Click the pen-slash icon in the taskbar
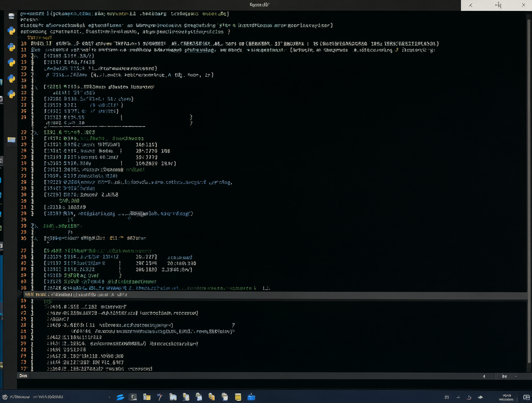 [160, 397]
